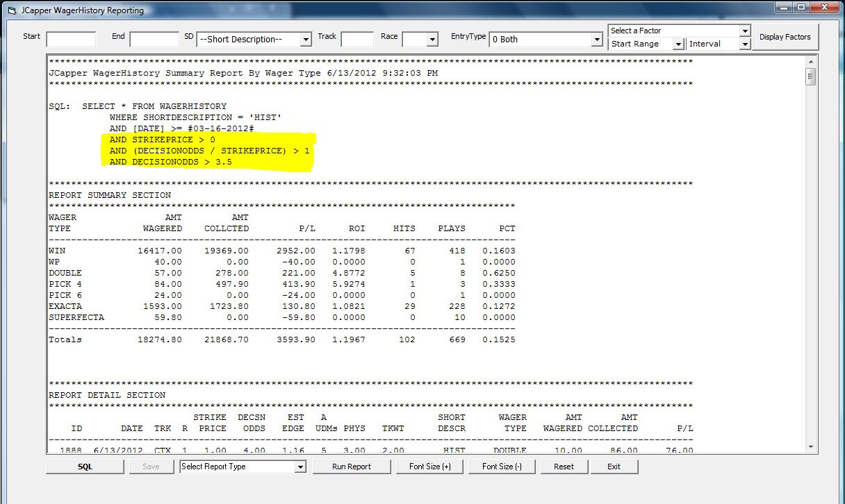Click the detail row ID 1888
845x504 pixels.
71,450
